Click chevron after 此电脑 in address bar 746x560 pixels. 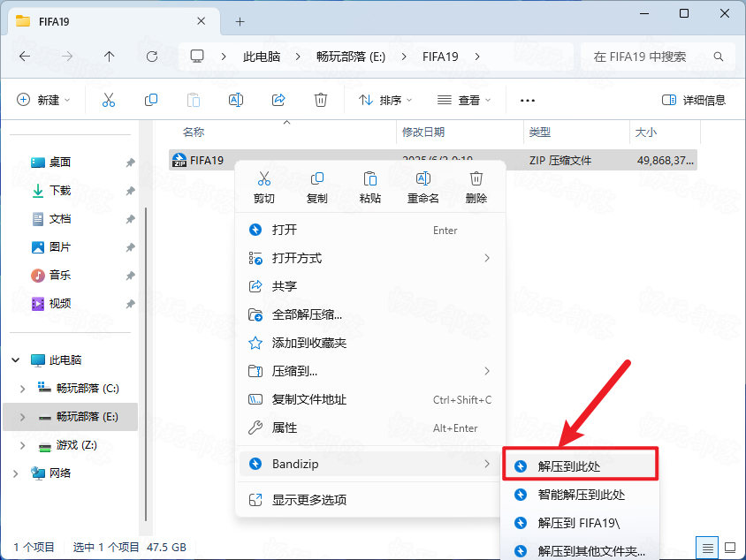click(x=298, y=57)
